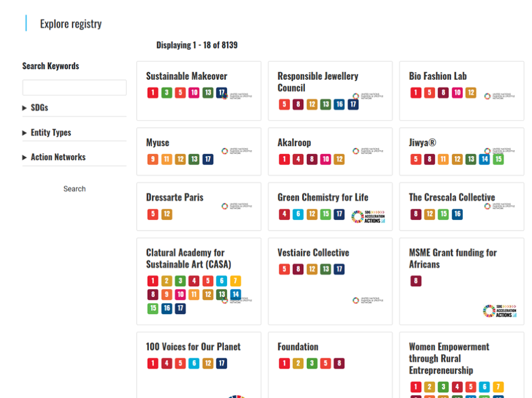Expand the Action Networks filter
532x398 pixels.
click(x=57, y=157)
